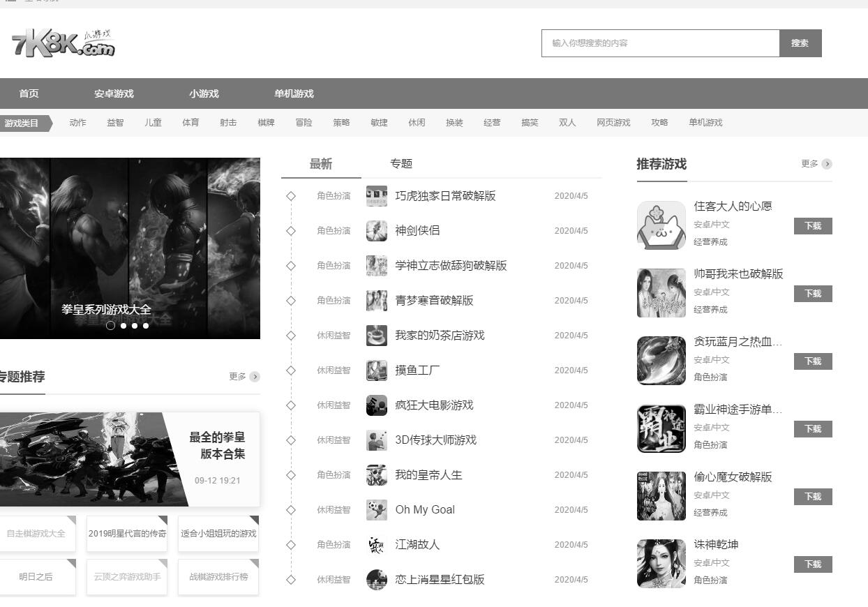Open the 云顶之弈游戏助手 topic tag

(127, 577)
